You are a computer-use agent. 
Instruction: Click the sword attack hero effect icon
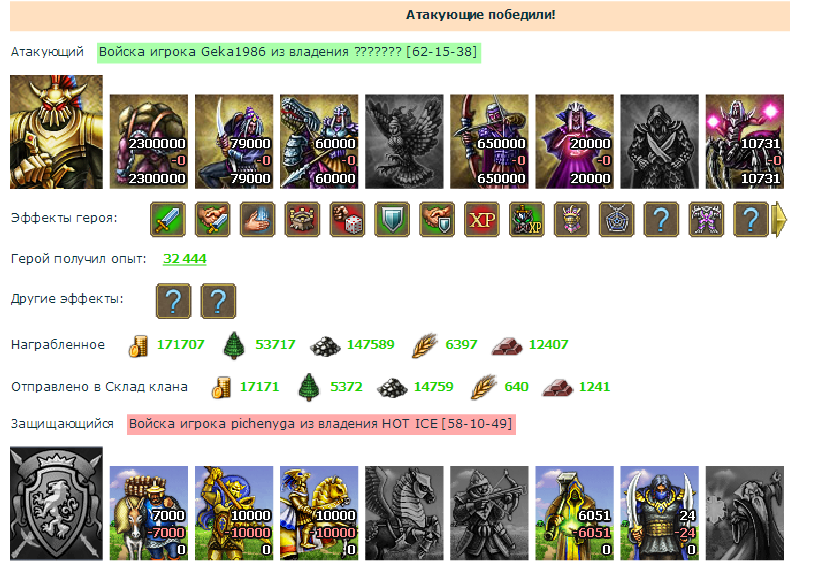click(168, 219)
